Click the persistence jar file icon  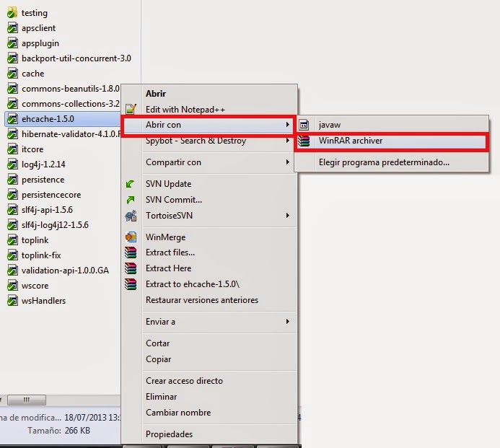[x=12, y=180]
